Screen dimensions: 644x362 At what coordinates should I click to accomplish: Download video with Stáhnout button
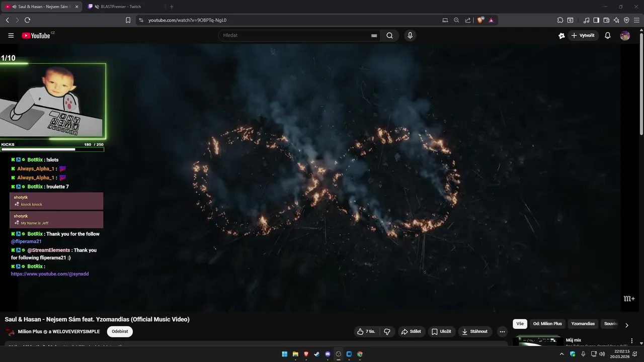(475, 332)
